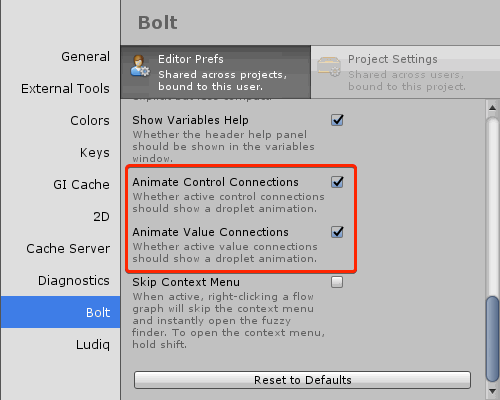Select the Editor Prefs tab
The image size is (500, 400).
point(216,72)
